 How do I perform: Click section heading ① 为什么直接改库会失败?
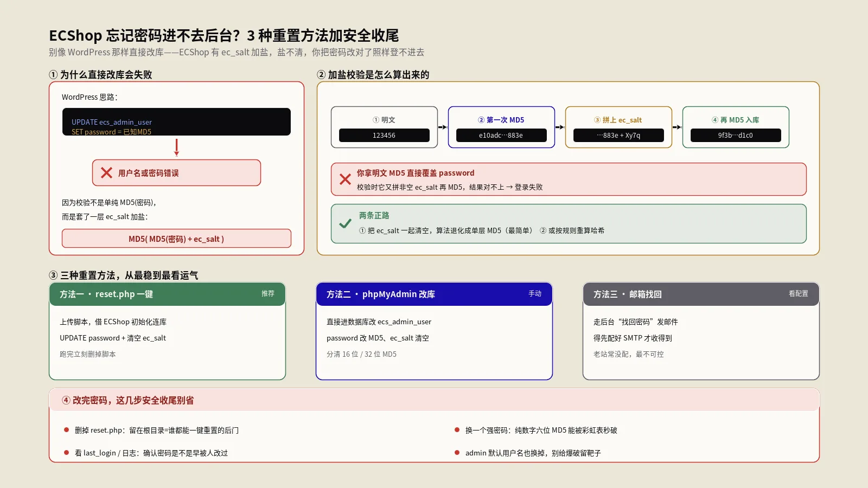coord(100,74)
